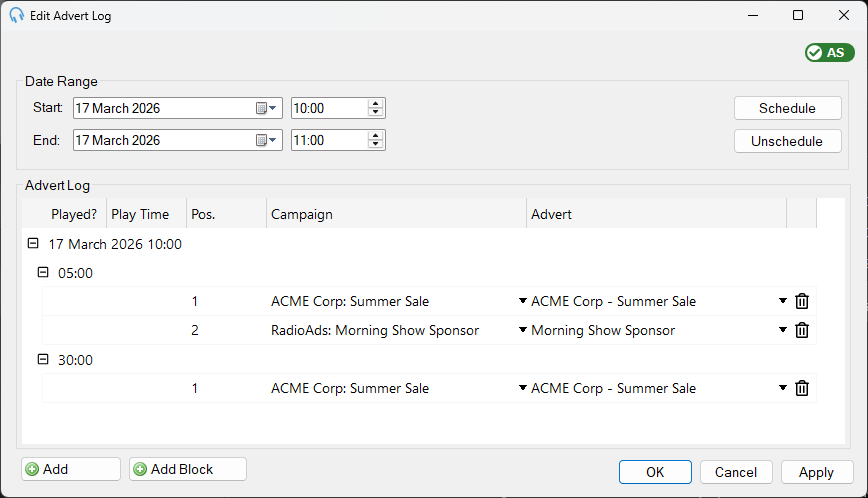Delete the 30:00 ACME Corp Summer Sale row
Screen dimensions: 868x498
802,388
